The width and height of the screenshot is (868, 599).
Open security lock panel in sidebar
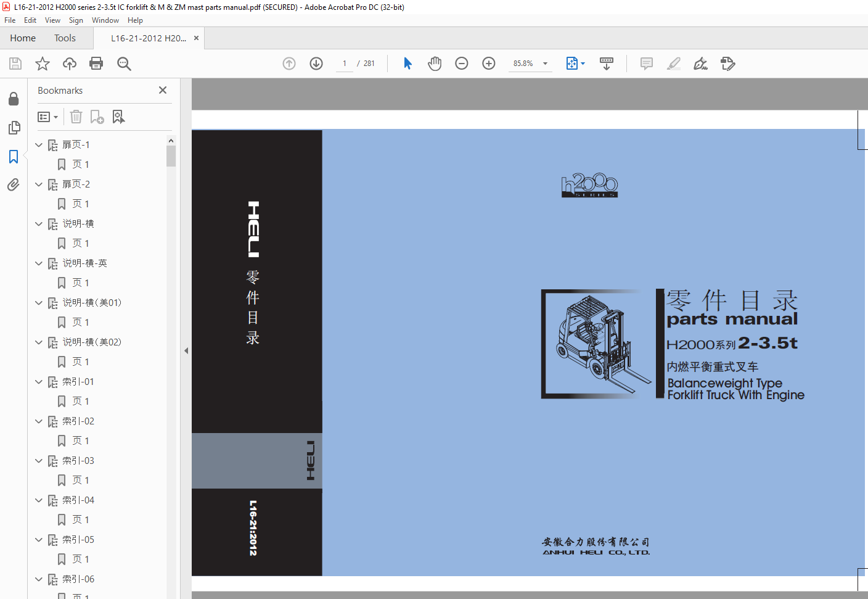(14, 99)
